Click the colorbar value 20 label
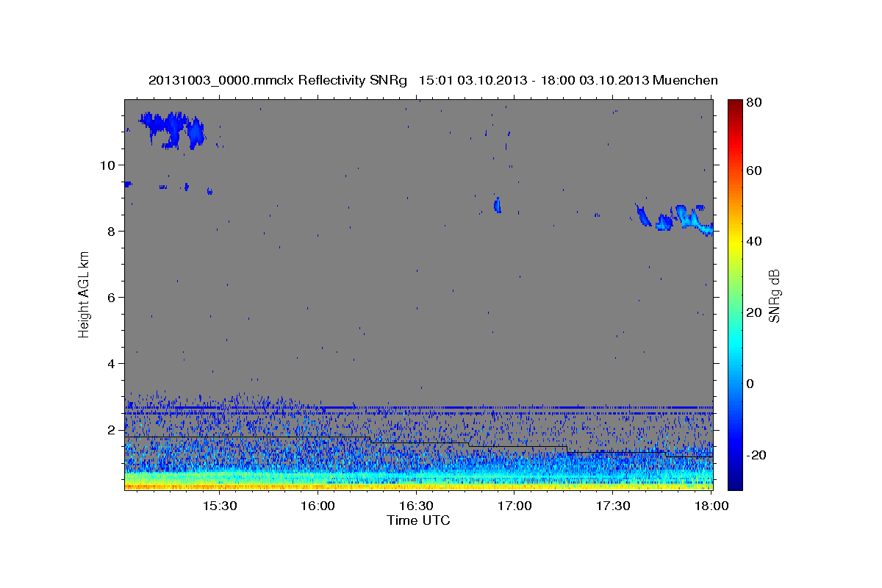Image resolution: width=882 pixels, height=588 pixels. 756,312
